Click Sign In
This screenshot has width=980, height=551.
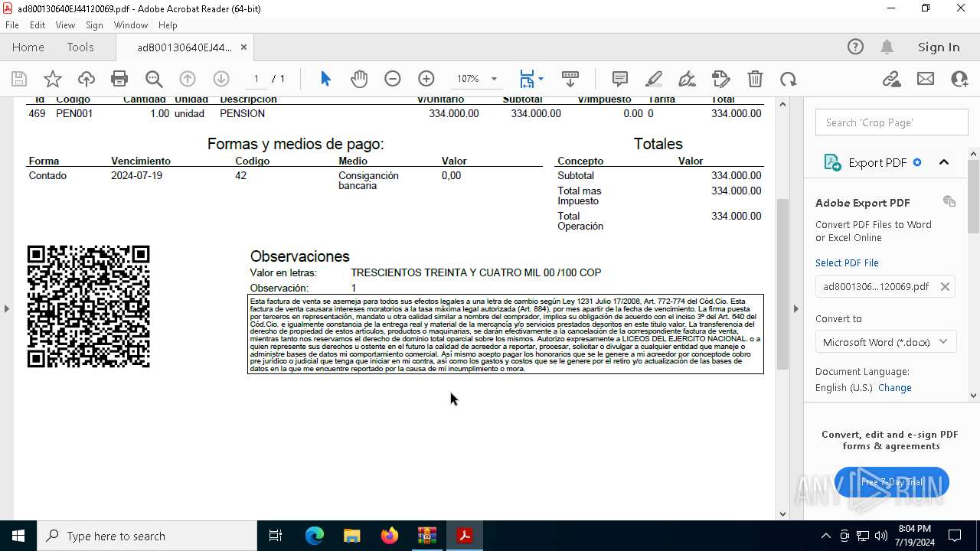point(939,47)
